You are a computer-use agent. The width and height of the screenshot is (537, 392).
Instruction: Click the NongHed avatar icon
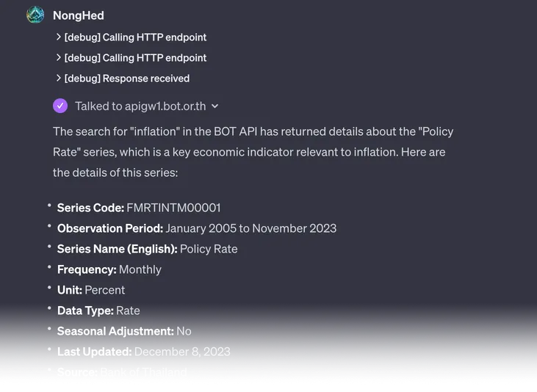(x=35, y=15)
